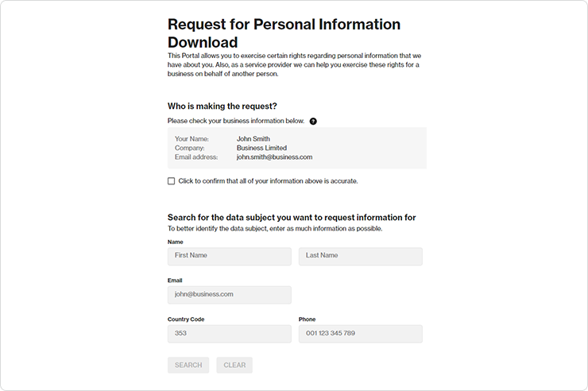Select the Phone number field
588x391 pixels.
coord(361,334)
